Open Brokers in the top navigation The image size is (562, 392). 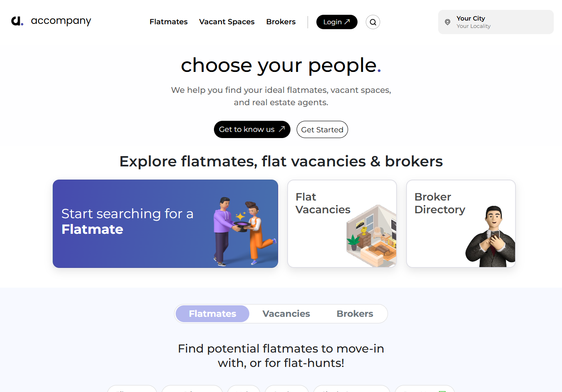[x=281, y=22]
